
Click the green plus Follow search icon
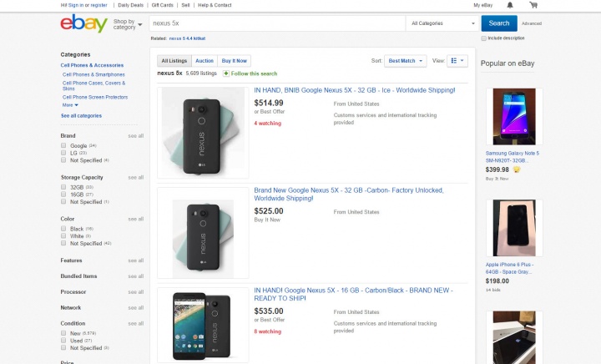226,73
